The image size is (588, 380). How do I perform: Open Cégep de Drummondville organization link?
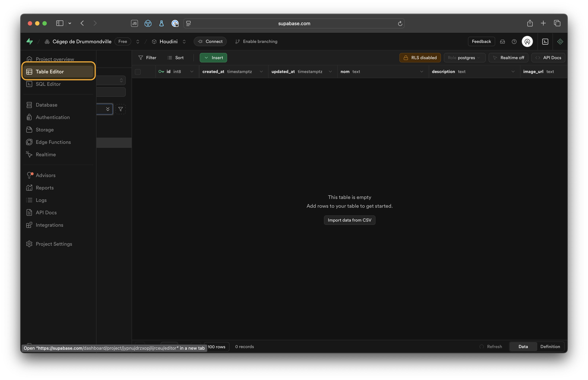click(x=78, y=41)
